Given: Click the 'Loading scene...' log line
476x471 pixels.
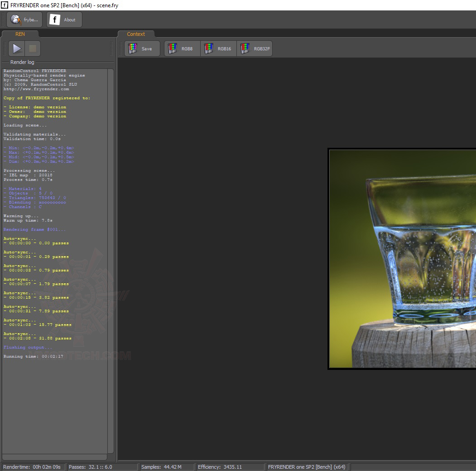Looking at the screenshot, I should [25, 125].
